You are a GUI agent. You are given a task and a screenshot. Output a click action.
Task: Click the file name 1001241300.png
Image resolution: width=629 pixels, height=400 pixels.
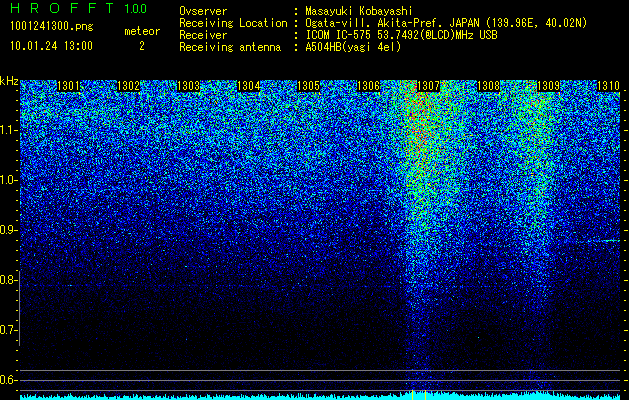pos(52,27)
